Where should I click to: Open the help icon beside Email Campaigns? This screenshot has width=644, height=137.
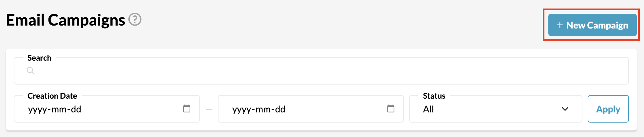(x=135, y=20)
